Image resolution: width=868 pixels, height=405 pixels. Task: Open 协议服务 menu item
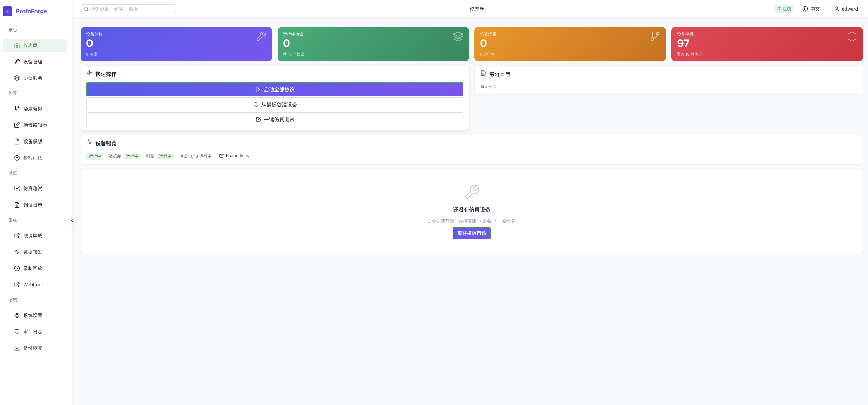click(x=35, y=78)
